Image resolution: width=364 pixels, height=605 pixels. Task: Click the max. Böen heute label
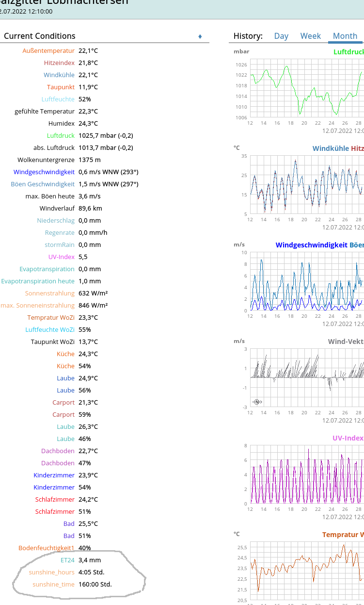click(x=50, y=196)
